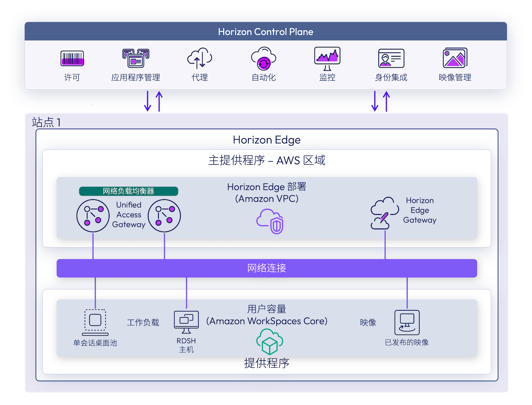
Task: Select the 自动化 cloud sync icon
Action: 264,59
